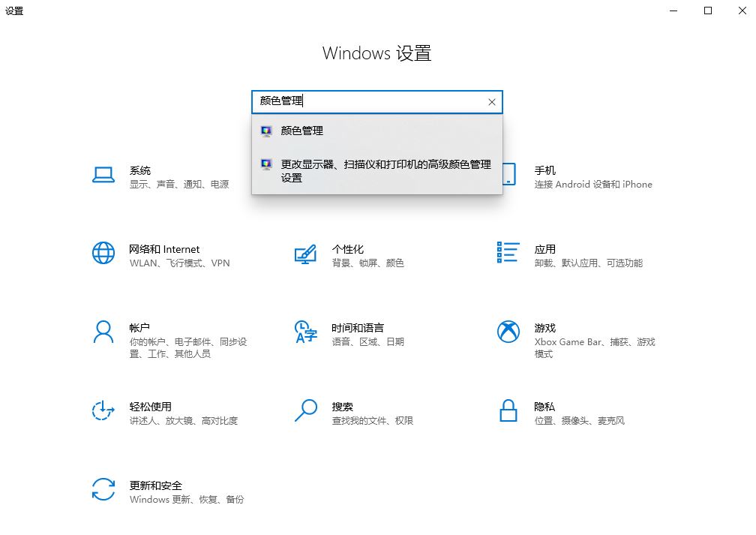Click the Ease of Access icon

(x=103, y=410)
